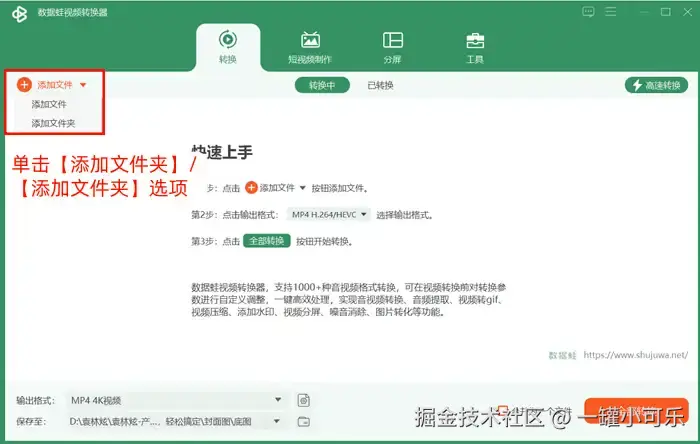Open the 转换 tab
Image resolution: width=700 pixels, height=444 pixels.
[x=228, y=47]
